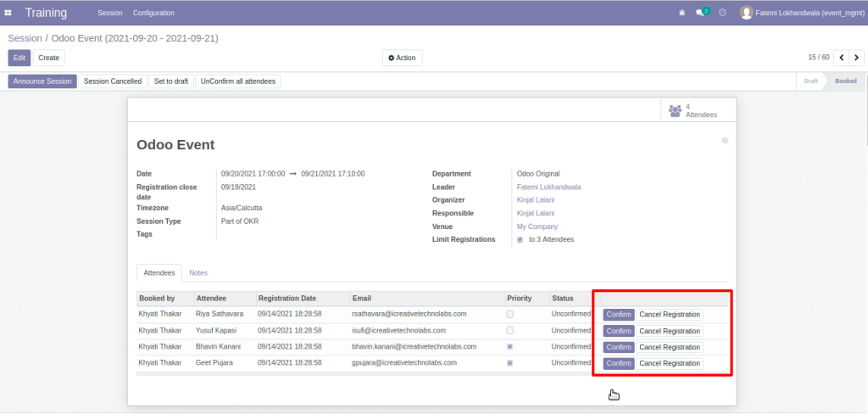Screen dimensions: 868x414
Task: Open the activities clock icon
Action: (722, 13)
